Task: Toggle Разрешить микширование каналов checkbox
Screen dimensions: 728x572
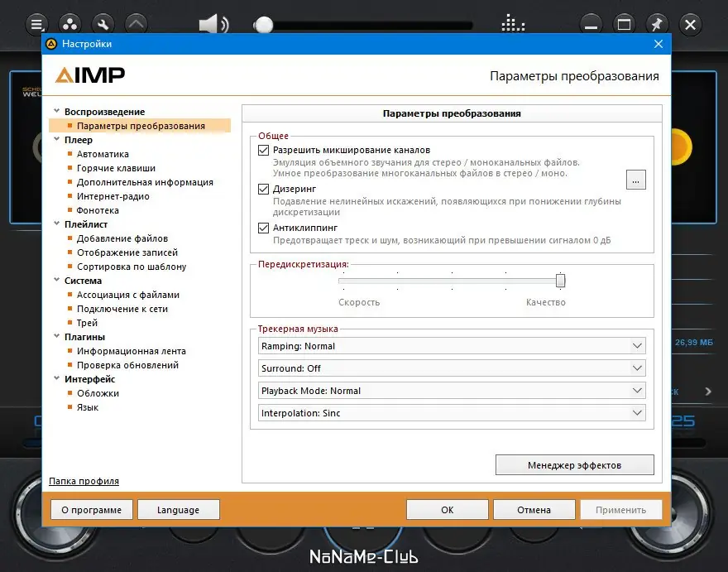Action: tap(263, 150)
